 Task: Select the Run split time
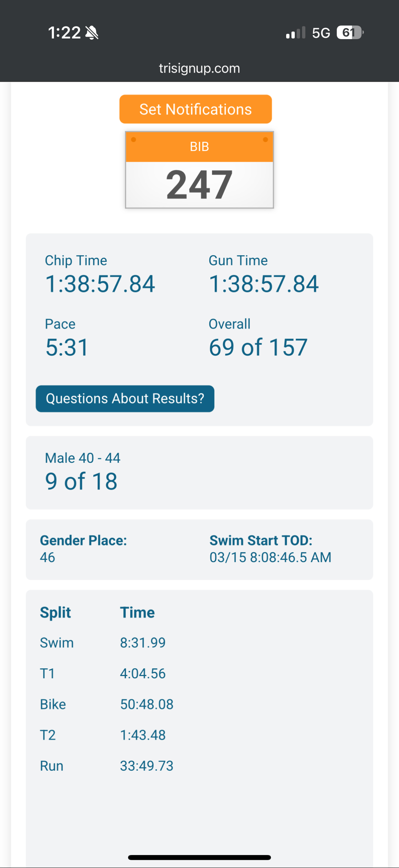pos(147,766)
